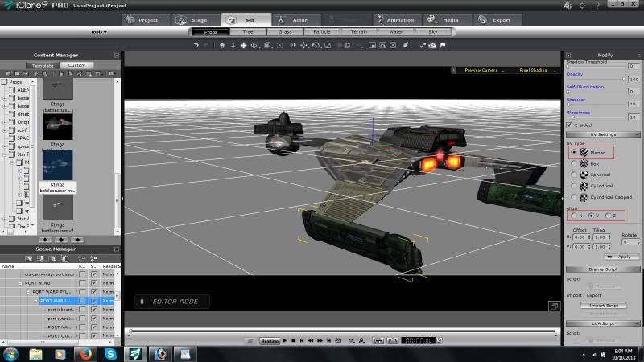Open the Export tab
Image resolution: width=644 pixels, height=362 pixels.
497,19
